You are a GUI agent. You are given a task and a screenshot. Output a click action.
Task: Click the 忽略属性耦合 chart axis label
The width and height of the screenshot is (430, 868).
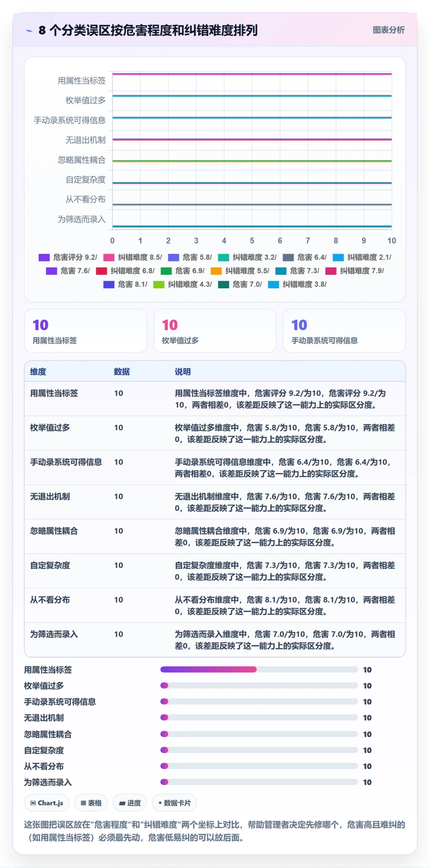pos(81,160)
